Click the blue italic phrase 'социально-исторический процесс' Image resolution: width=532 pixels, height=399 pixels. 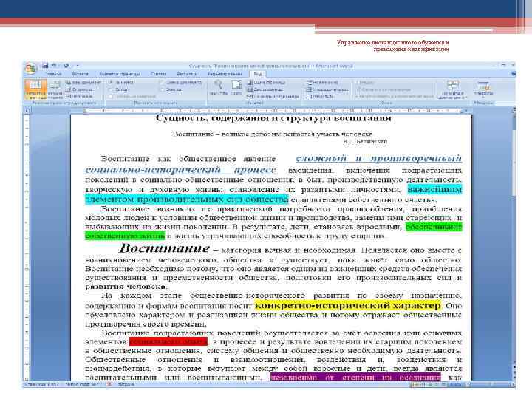coord(180,169)
